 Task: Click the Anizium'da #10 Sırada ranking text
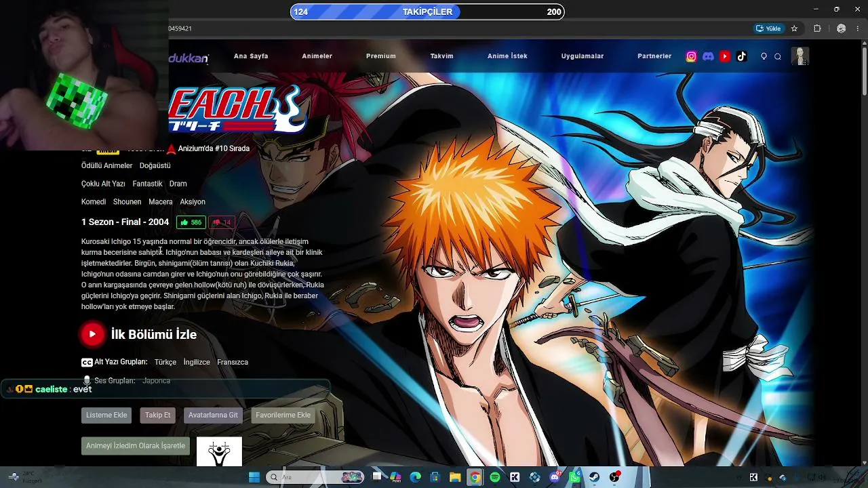coord(214,148)
